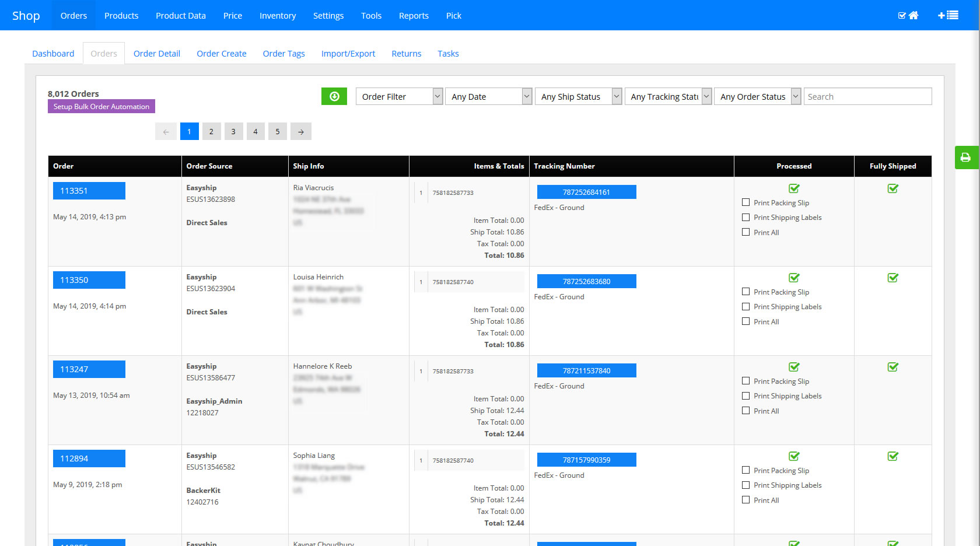
Task: Open the Price menu
Action: (x=233, y=15)
